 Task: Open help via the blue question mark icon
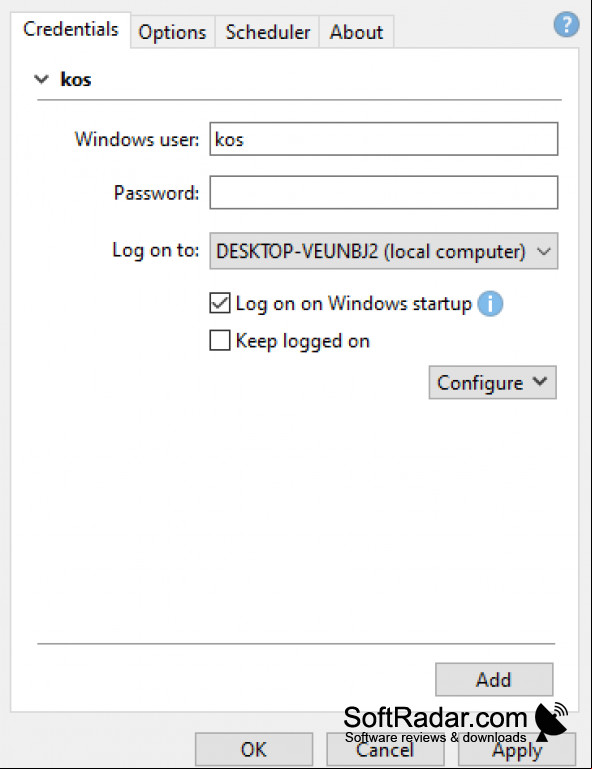(566, 25)
